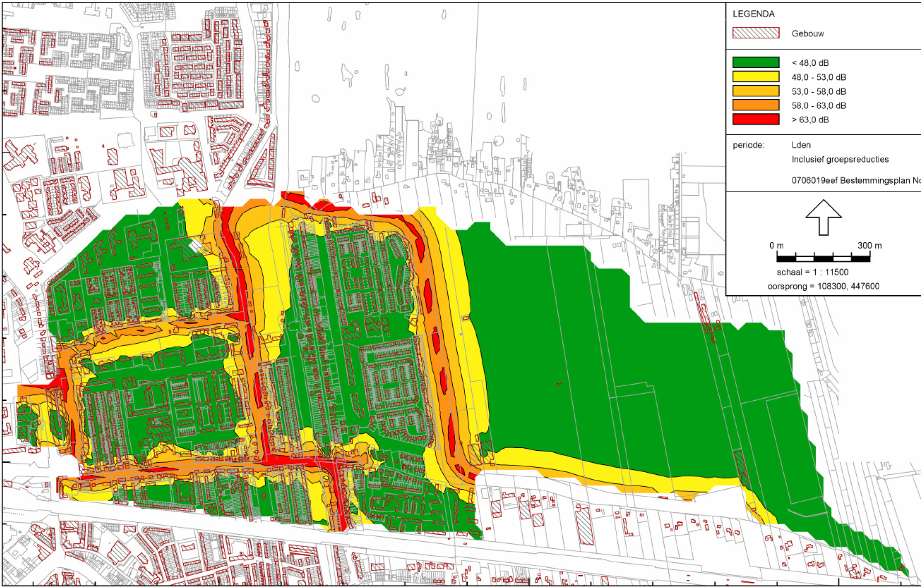Click the Gebouw legend label
Screen dimensions: 924x588
coord(808,33)
